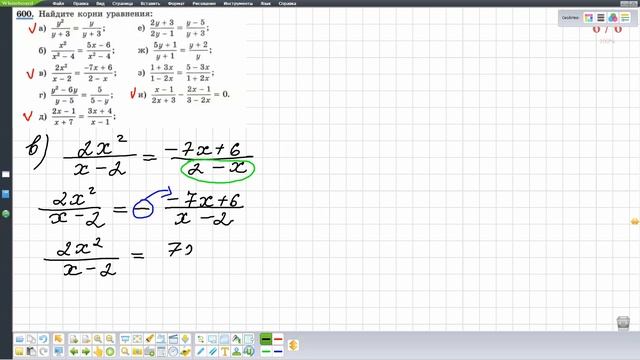Go to next page with green right arrow

86,351
